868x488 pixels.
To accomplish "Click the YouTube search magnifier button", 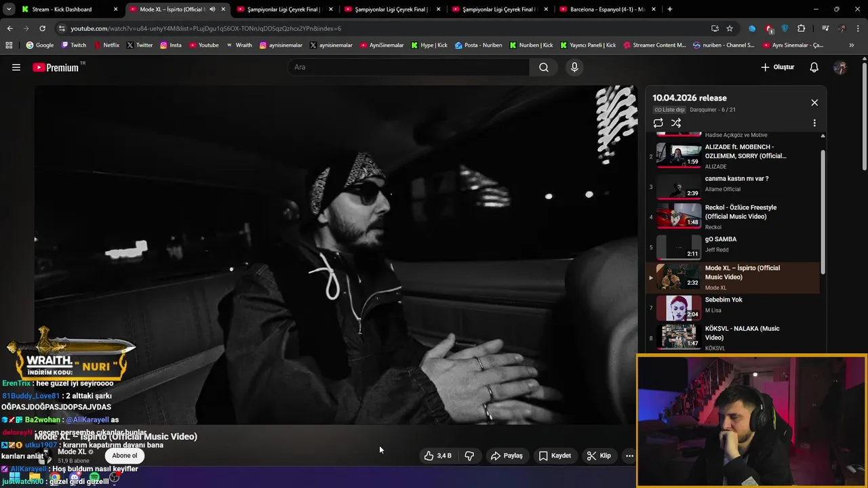I will [x=544, y=67].
